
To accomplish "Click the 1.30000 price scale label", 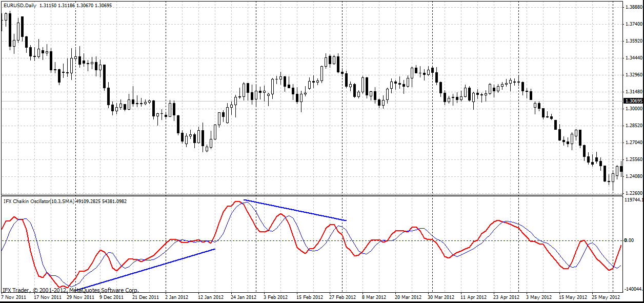I will (x=633, y=109).
